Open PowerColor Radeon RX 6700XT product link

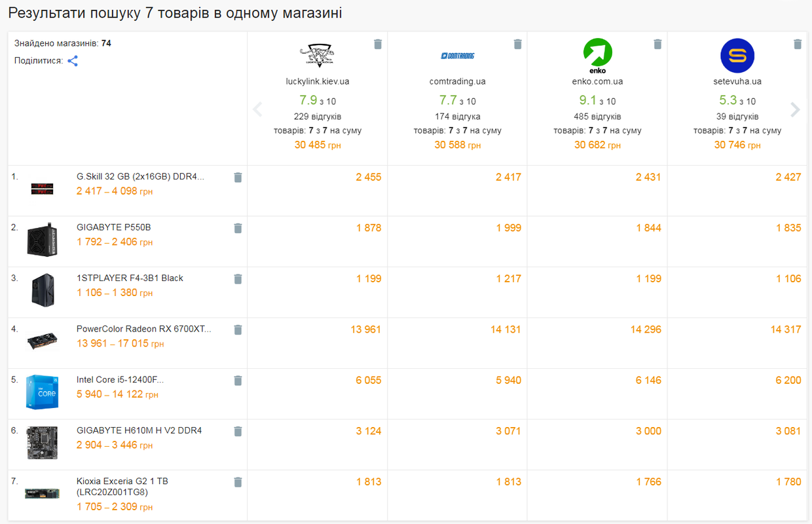coord(144,329)
